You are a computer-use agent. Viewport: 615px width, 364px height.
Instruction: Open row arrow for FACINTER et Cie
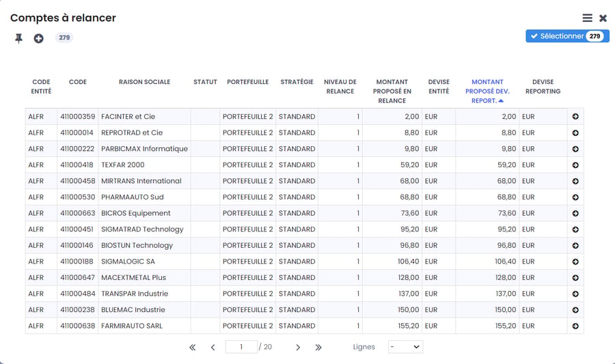coord(575,117)
